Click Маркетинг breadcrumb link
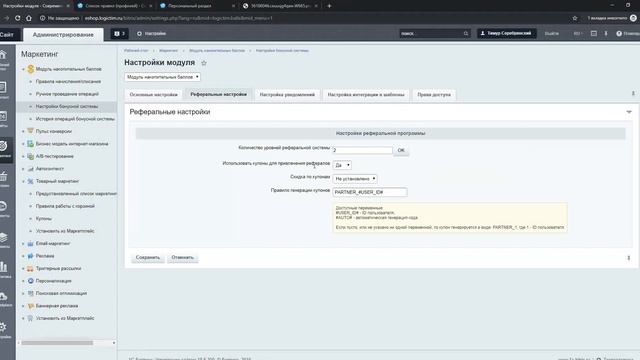Screen dimensions: 640x360 (x=169, y=51)
